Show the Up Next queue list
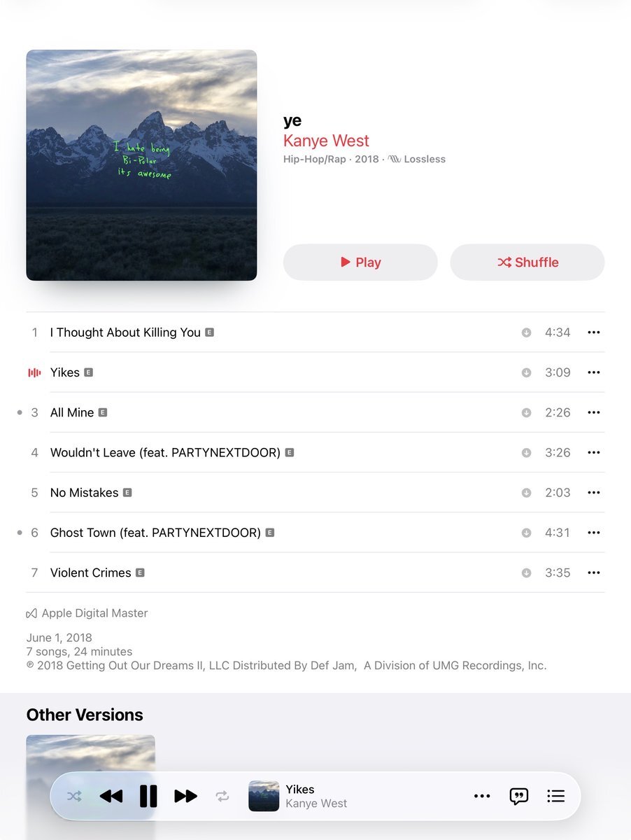 [555, 796]
